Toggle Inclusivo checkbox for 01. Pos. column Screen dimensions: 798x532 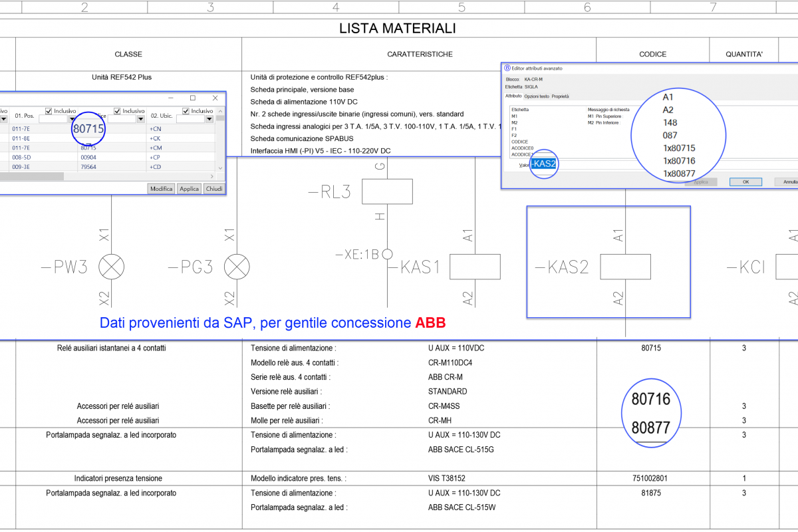tap(49, 111)
